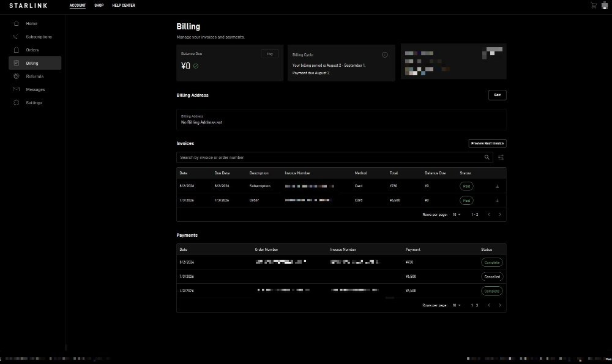
Task: Click Paid status on Order invoice
Action: pos(466,201)
